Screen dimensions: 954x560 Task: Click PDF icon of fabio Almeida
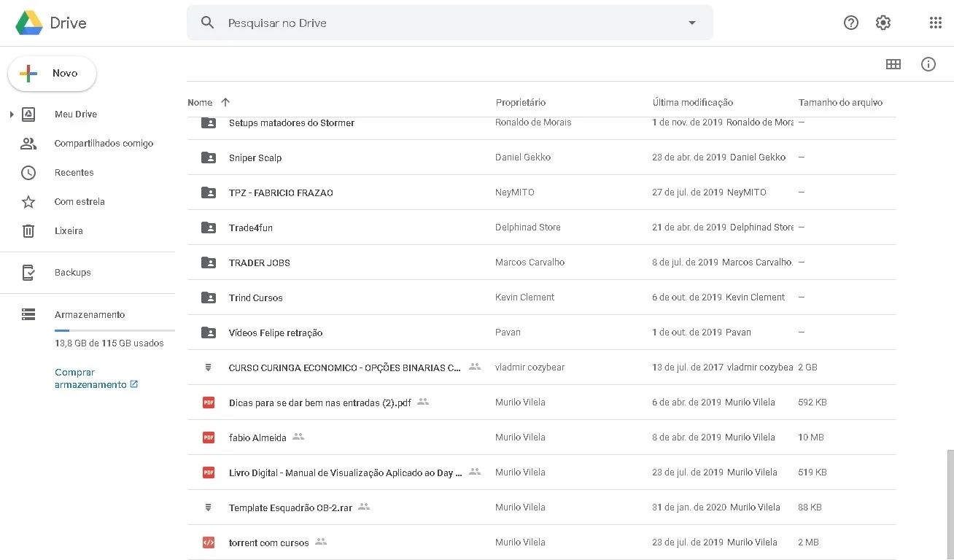pos(209,437)
